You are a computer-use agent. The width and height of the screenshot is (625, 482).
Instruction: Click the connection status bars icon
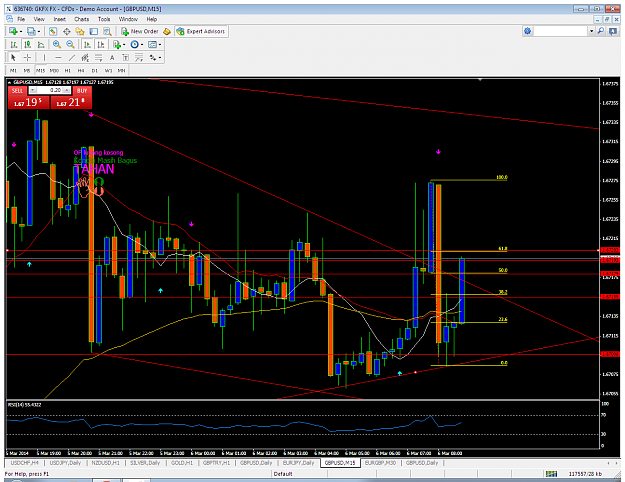pyautogui.click(x=551, y=474)
